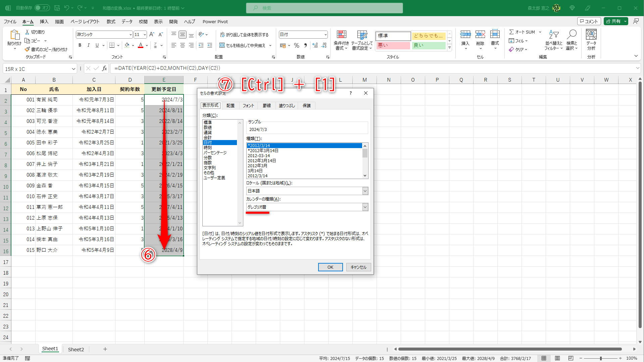Switch to the 罫線 tab in the dialog
Viewport: 644px width, 362px height.
[x=266, y=105]
